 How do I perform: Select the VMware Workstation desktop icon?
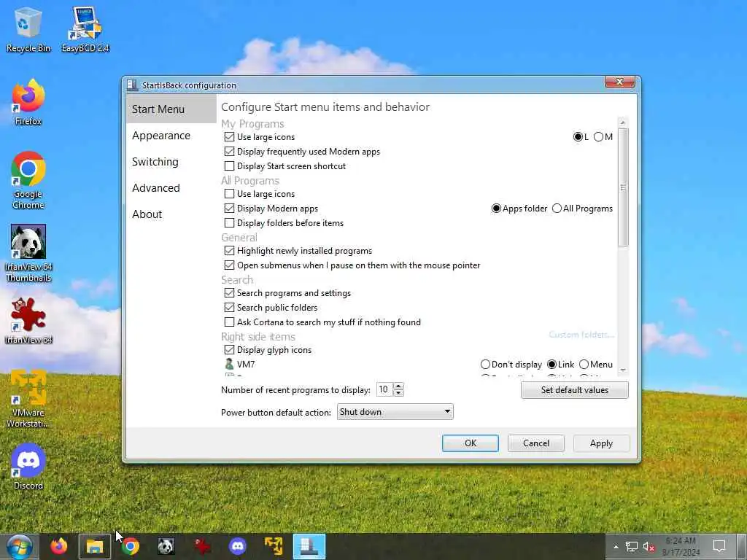(28, 399)
